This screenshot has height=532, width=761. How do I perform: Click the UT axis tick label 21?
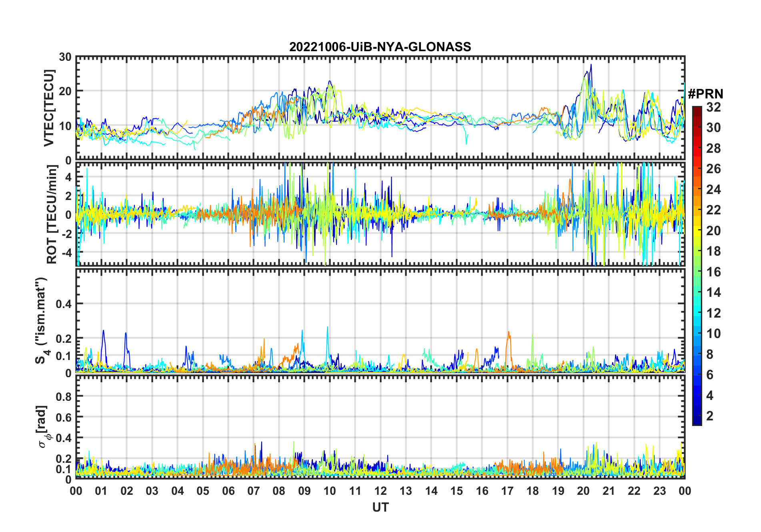(609, 491)
